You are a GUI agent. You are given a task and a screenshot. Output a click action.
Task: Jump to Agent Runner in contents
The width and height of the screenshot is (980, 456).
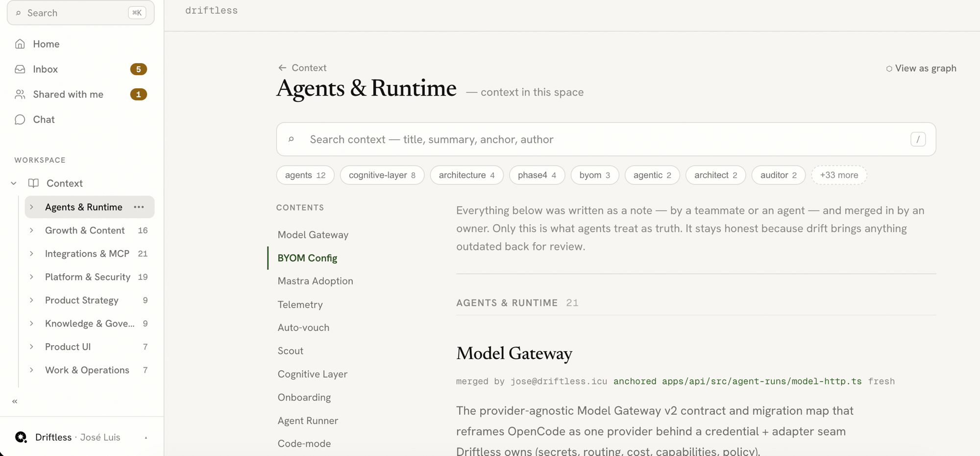308,421
